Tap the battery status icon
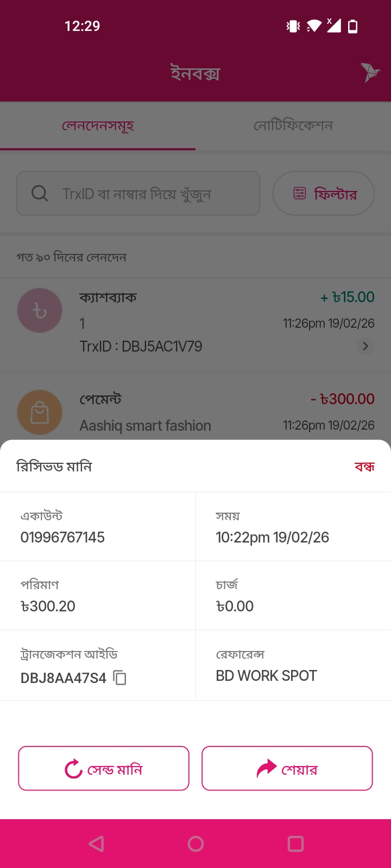This screenshot has height=868, width=391. [353, 26]
